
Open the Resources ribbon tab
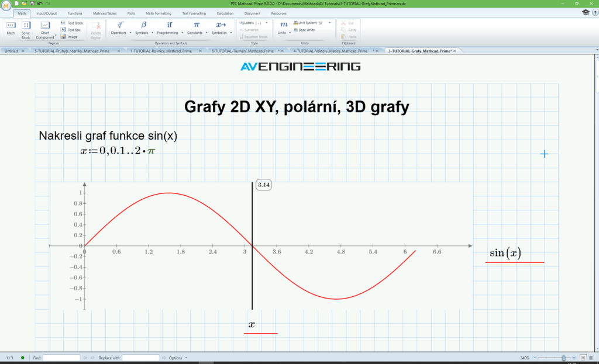[279, 13]
